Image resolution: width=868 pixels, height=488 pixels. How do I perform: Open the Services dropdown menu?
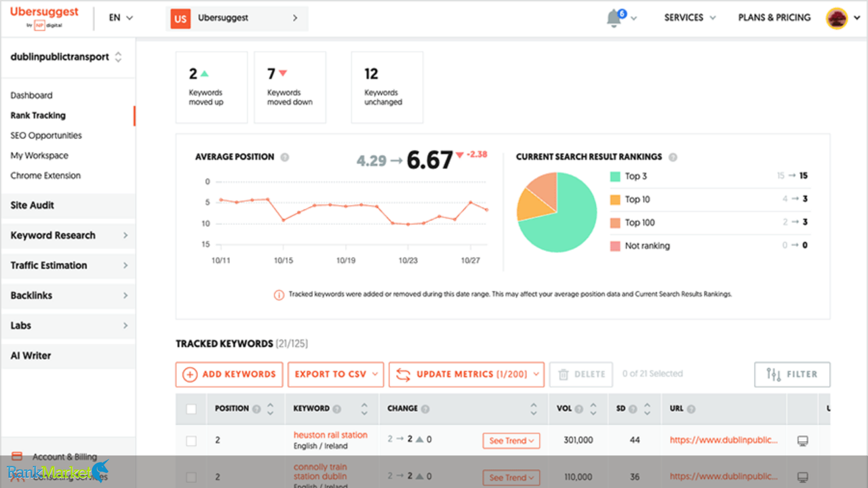pos(690,18)
